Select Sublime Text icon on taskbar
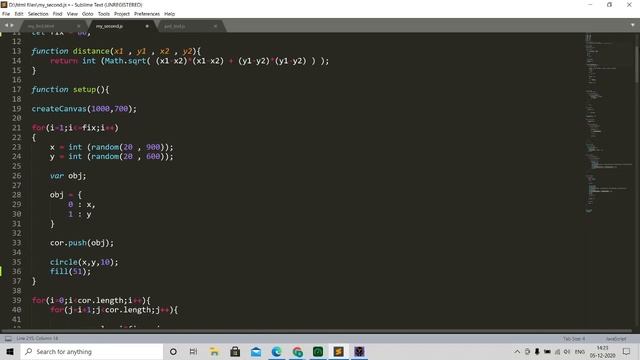This screenshot has height=360, width=640. (x=339, y=351)
